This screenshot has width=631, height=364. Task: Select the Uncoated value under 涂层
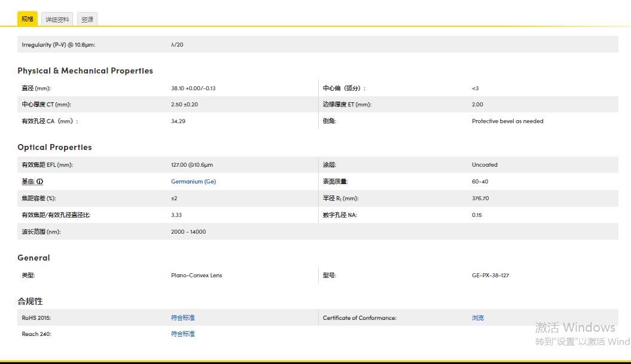(484, 164)
